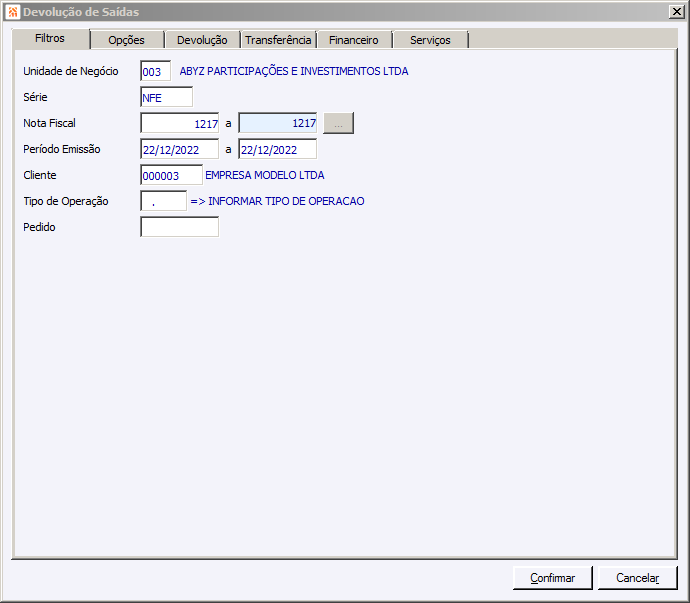This screenshot has width=690, height=603.
Task: Click the application icon in title bar
Action: (x=13, y=12)
